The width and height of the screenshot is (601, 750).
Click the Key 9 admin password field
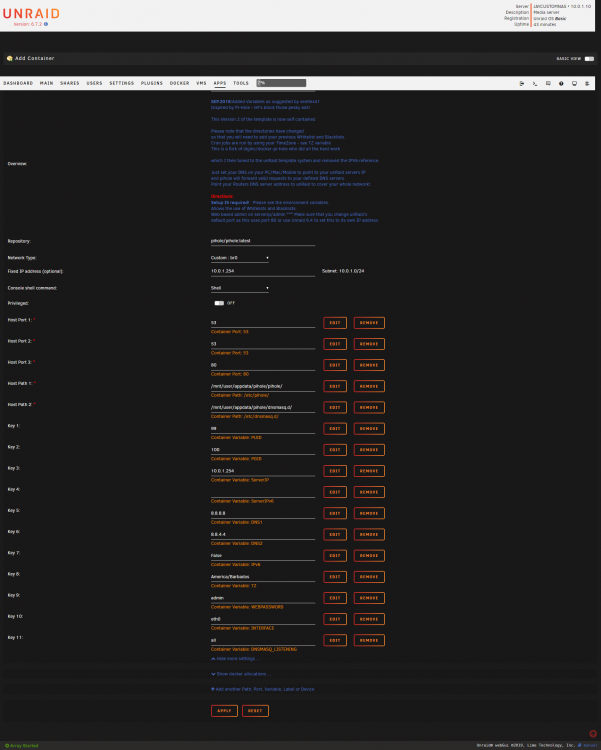point(263,598)
